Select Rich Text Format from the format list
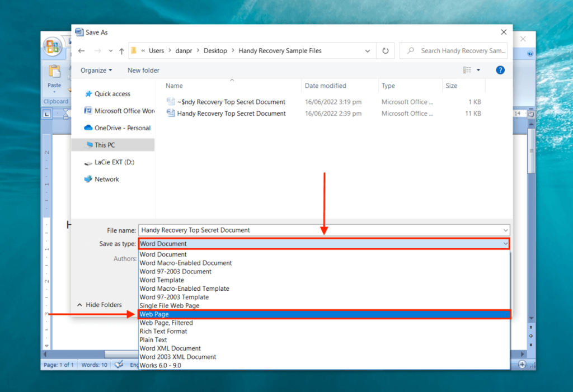 [163, 331]
